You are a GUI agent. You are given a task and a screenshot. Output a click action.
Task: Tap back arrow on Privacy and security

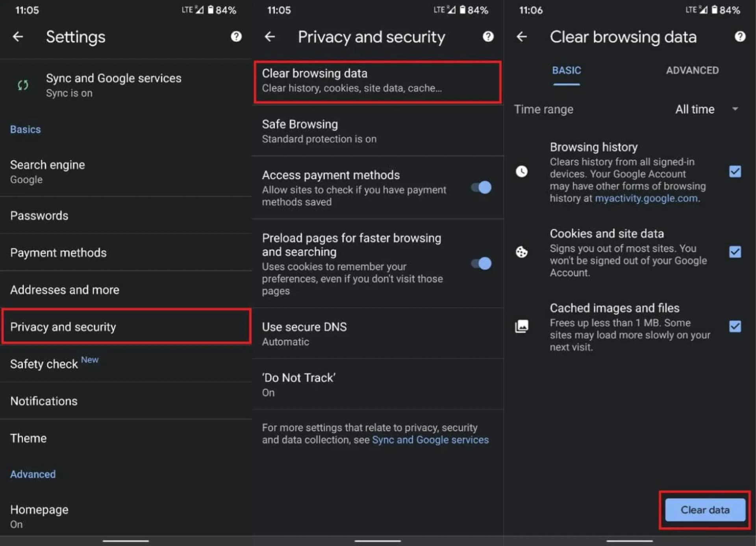click(x=270, y=37)
